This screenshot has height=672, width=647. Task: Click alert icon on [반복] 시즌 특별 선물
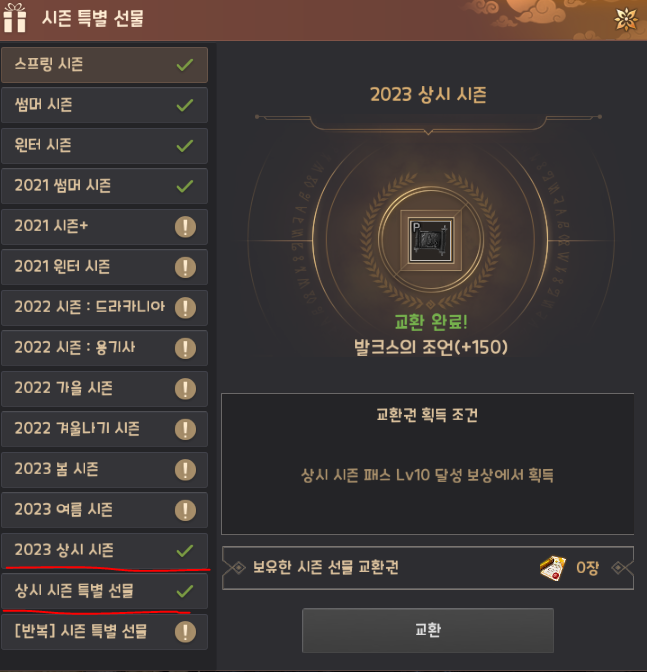pos(186,632)
